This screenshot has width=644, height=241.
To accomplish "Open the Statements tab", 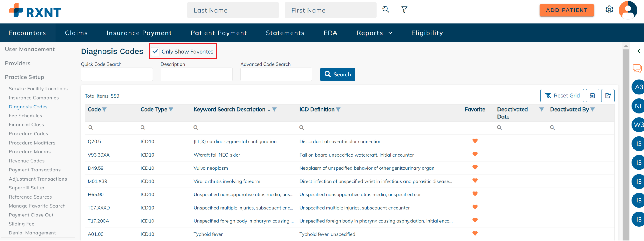I will [285, 33].
